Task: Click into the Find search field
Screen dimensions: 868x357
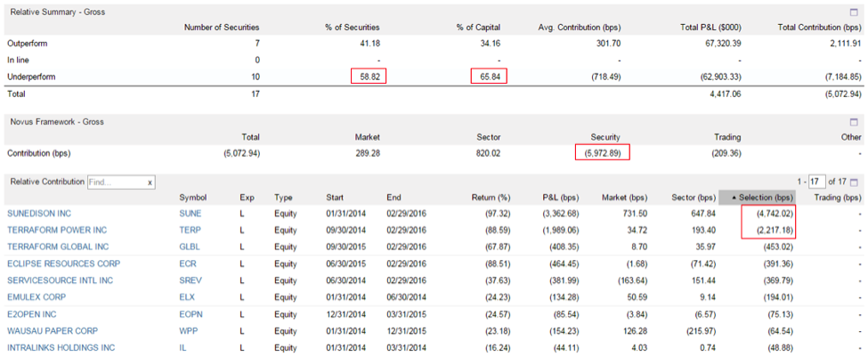Action: 117,183
